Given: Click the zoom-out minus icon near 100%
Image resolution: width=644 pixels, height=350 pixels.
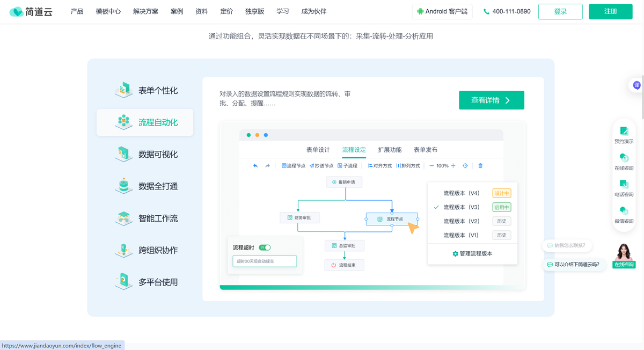Looking at the screenshot, I should (x=431, y=166).
